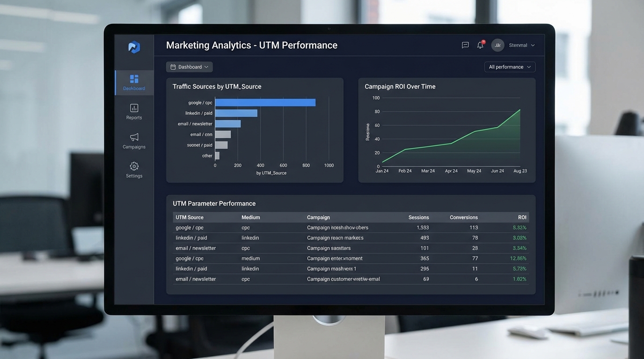This screenshot has width=644, height=359.
Task: Open the All performance filter dropdown
Action: (509, 67)
